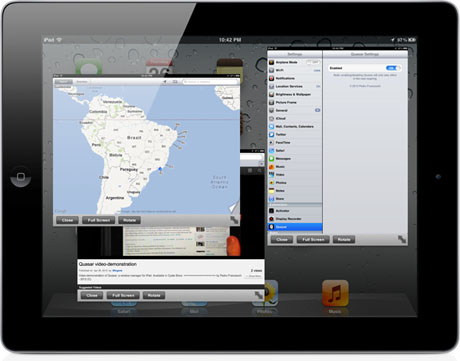Select Display Recorder in Settings sidebar
Screen dimensions: 460x361
click(295, 219)
